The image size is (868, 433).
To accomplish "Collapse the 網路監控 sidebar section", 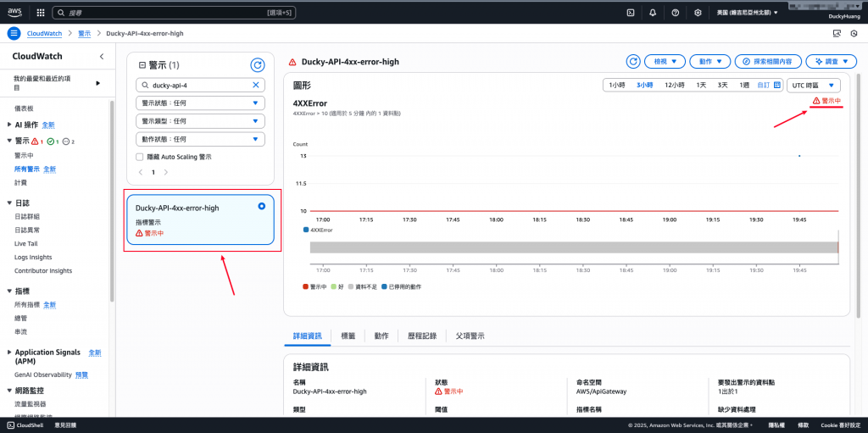I will [x=10, y=391].
